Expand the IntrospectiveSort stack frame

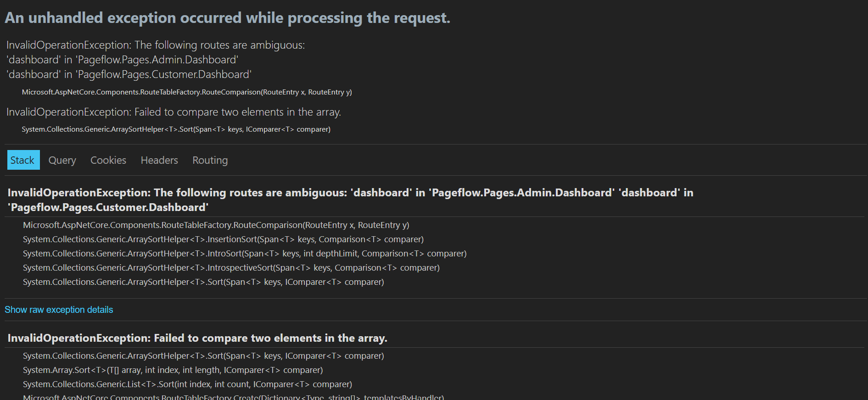(231, 267)
